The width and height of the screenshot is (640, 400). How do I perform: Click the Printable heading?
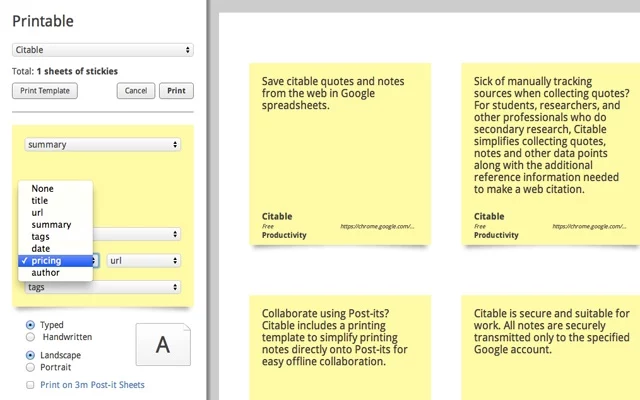pyautogui.click(x=43, y=21)
